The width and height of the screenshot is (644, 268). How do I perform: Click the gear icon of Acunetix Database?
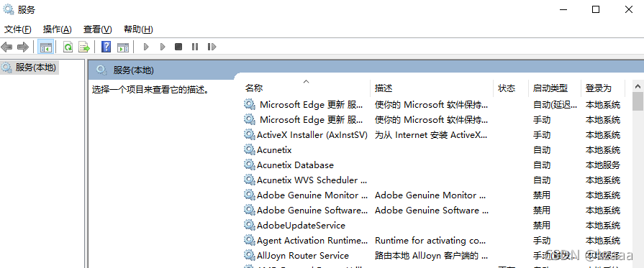tap(249, 165)
